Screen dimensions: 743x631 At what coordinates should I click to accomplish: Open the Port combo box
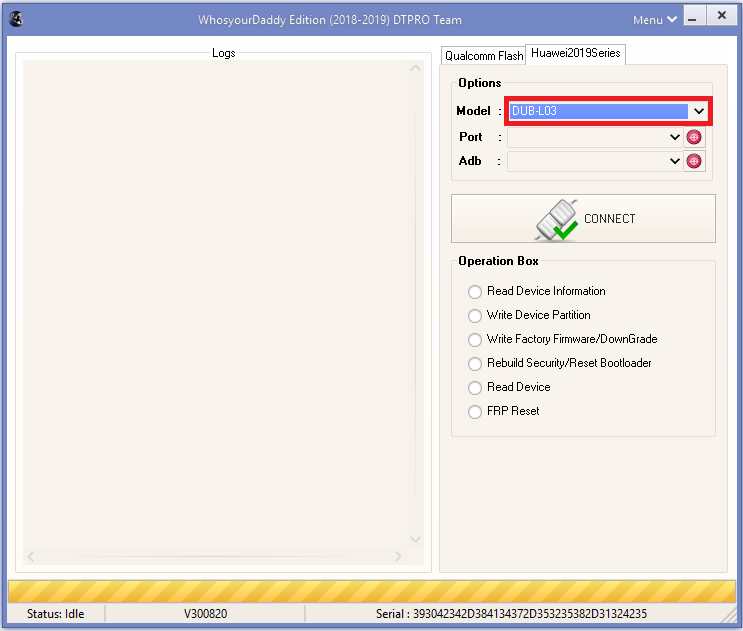(595, 137)
